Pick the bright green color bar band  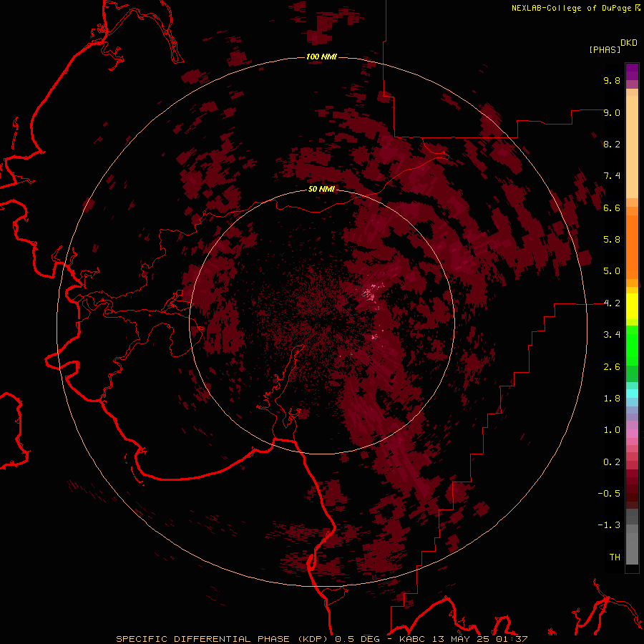point(632,346)
